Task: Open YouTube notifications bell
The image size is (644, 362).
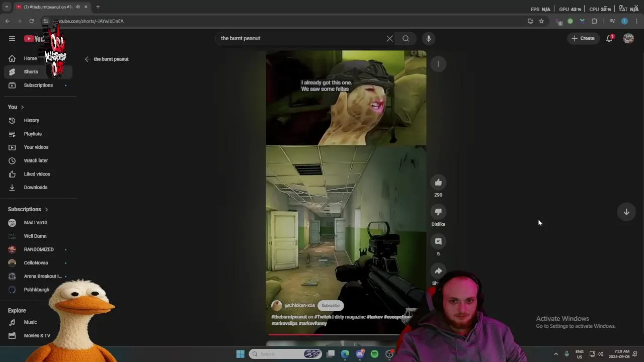Action: click(x=609, y=39)
